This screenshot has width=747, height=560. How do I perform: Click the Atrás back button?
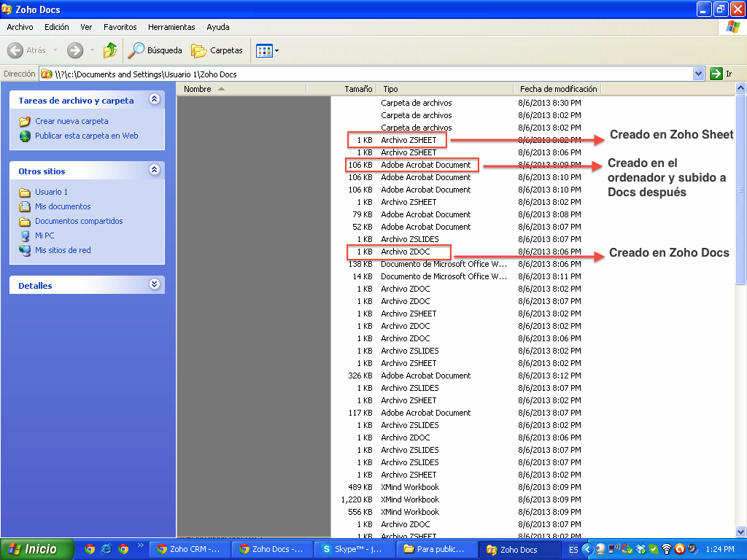pyautogui.click(x=27, y=50)
